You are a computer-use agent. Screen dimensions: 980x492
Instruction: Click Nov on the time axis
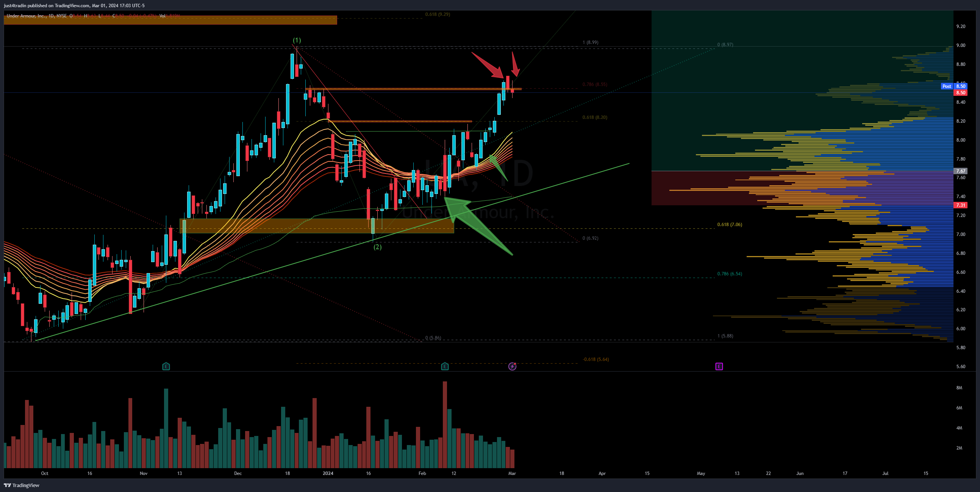(144, 473)
